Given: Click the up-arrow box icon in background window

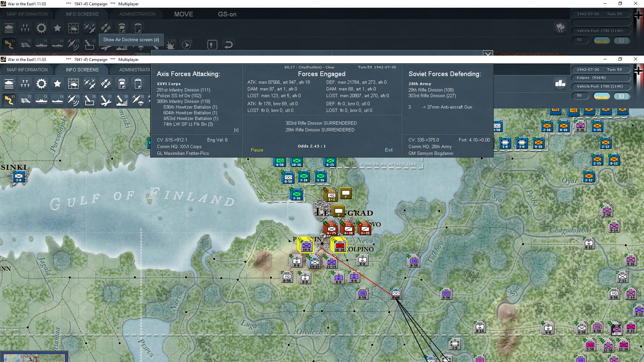Looking at the screenshot, I should coord(212,45).
